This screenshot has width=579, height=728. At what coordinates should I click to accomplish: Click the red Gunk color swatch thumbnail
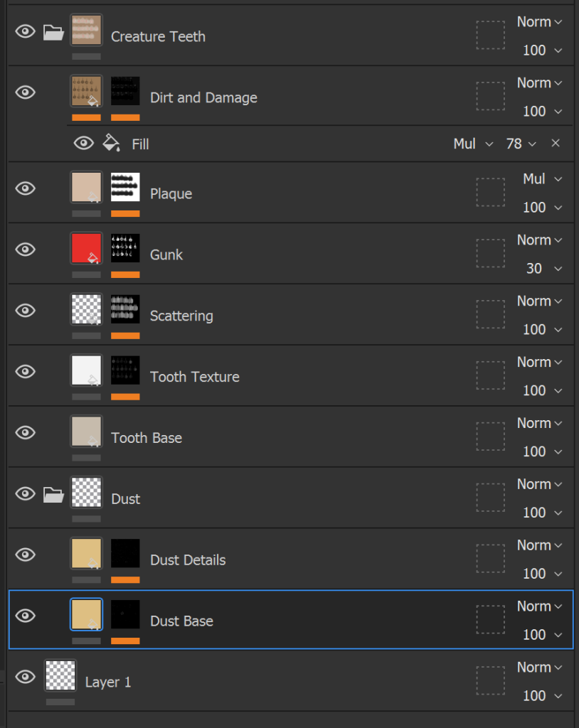pyautogui.click(x=86, y=249)
